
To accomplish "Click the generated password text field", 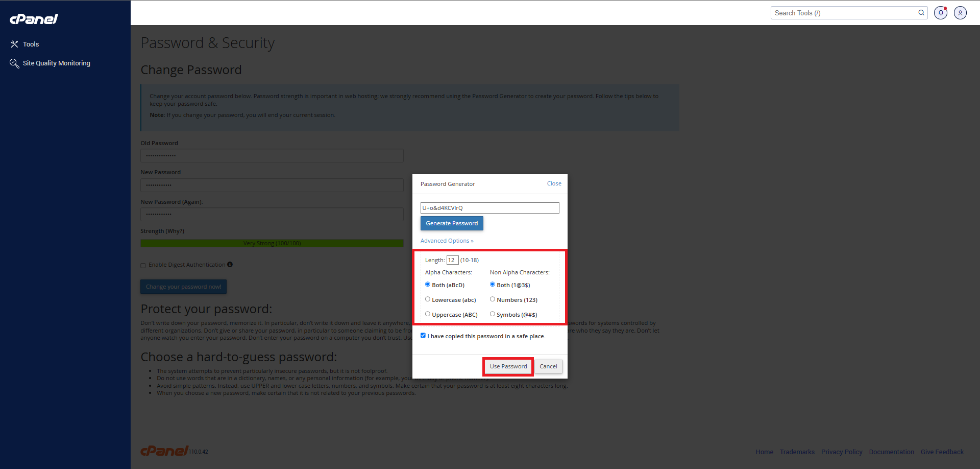I will [489, 208].
